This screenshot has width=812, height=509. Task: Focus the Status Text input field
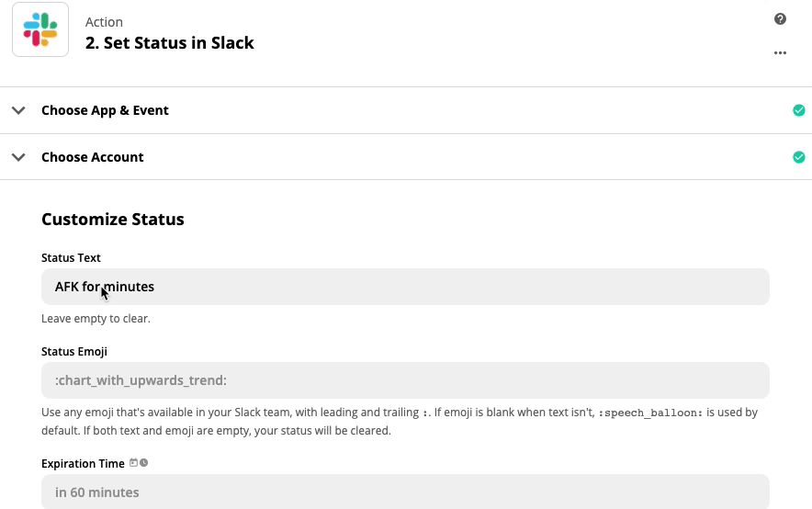pyautogui.click(x=405, y=287)
